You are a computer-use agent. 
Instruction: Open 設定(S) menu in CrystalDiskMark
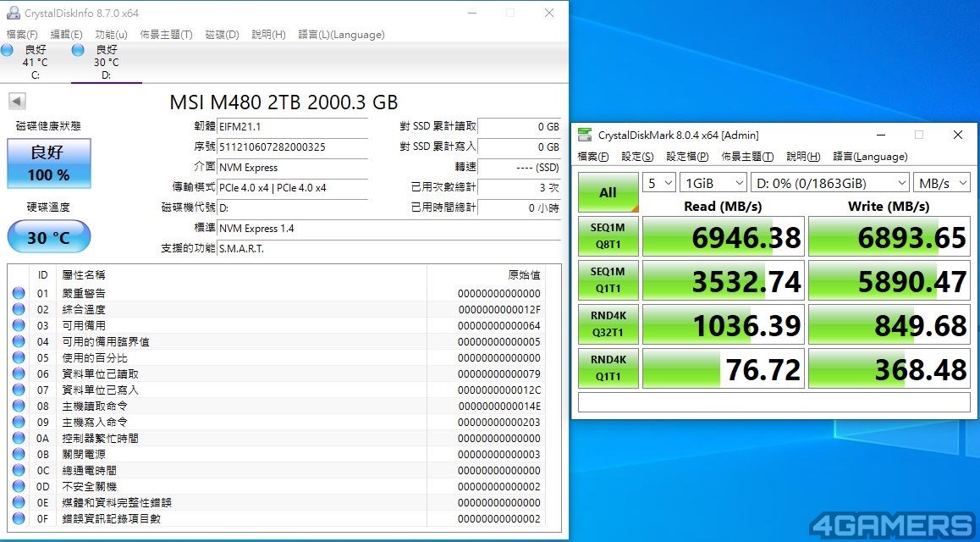coord(637,157)
